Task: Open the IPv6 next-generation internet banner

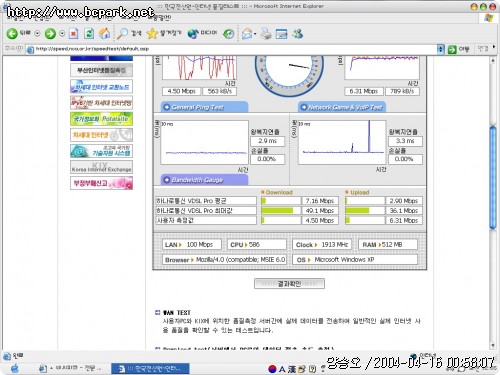Action: point(101,103)
